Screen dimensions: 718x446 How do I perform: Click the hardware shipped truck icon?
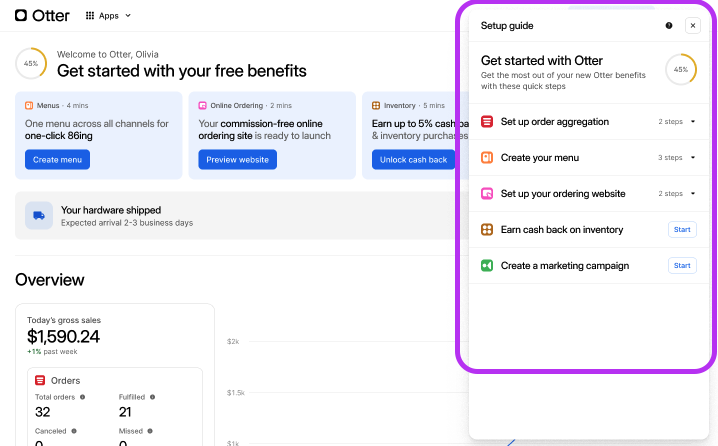coord(39,216)
